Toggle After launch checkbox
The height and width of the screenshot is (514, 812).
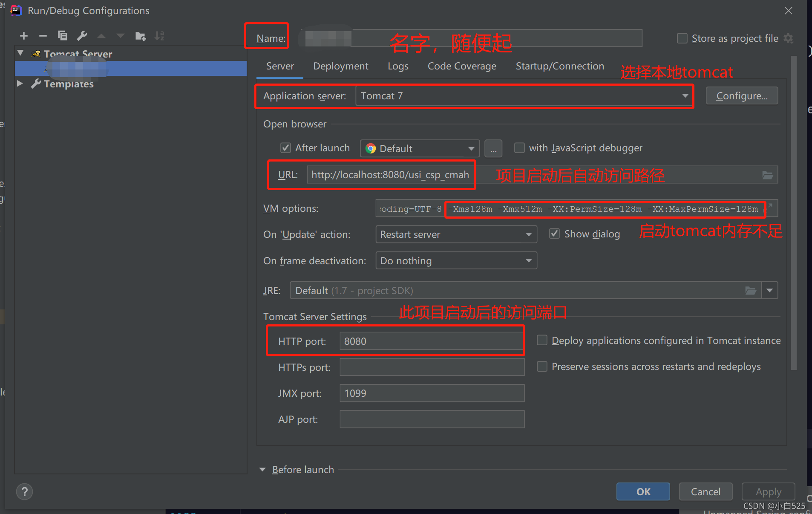click(285, 148)
